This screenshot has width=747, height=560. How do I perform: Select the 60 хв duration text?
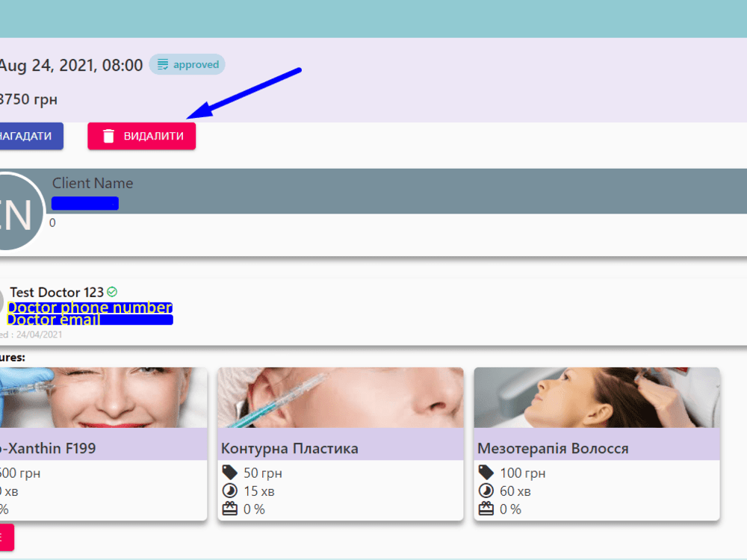click(515, 491)
